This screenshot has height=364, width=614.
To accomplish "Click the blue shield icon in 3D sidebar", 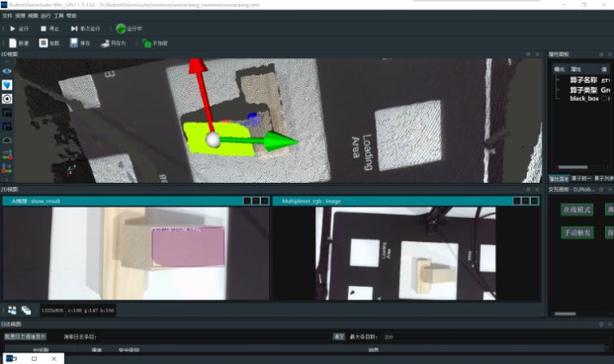I will tap(7, 84).
